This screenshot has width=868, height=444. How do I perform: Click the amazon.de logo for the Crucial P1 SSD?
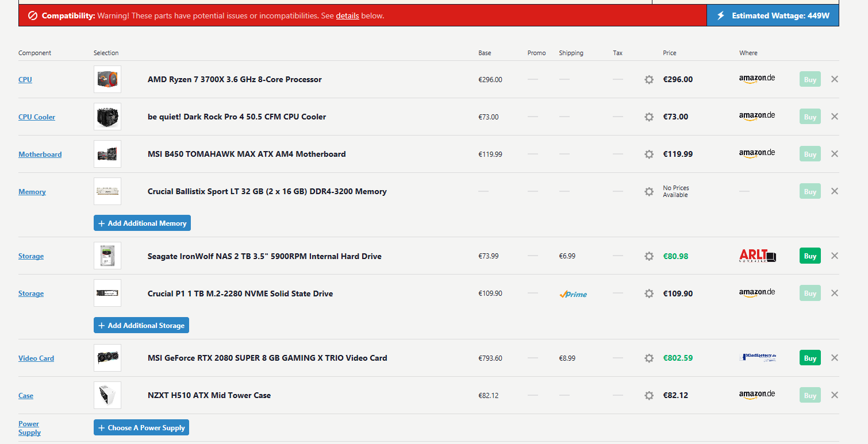(757, 293)
